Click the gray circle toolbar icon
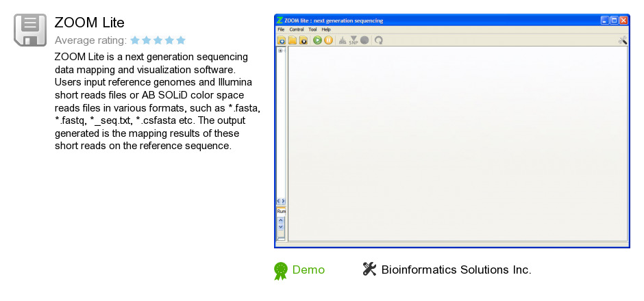644x301 pixels. click(364, 40)
